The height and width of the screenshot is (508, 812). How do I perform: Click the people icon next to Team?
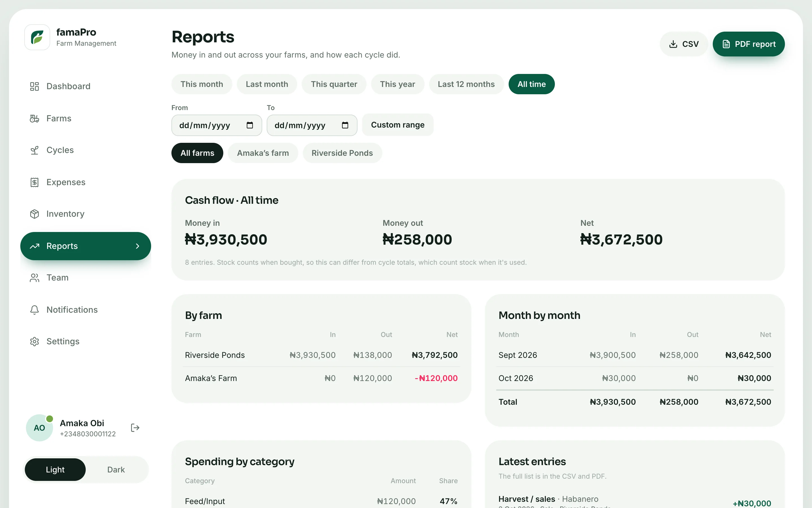point(35,278)
